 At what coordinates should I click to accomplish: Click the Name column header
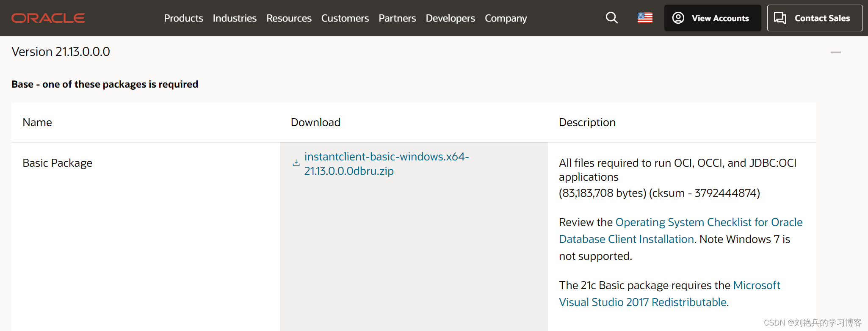(x=37, y=122)
